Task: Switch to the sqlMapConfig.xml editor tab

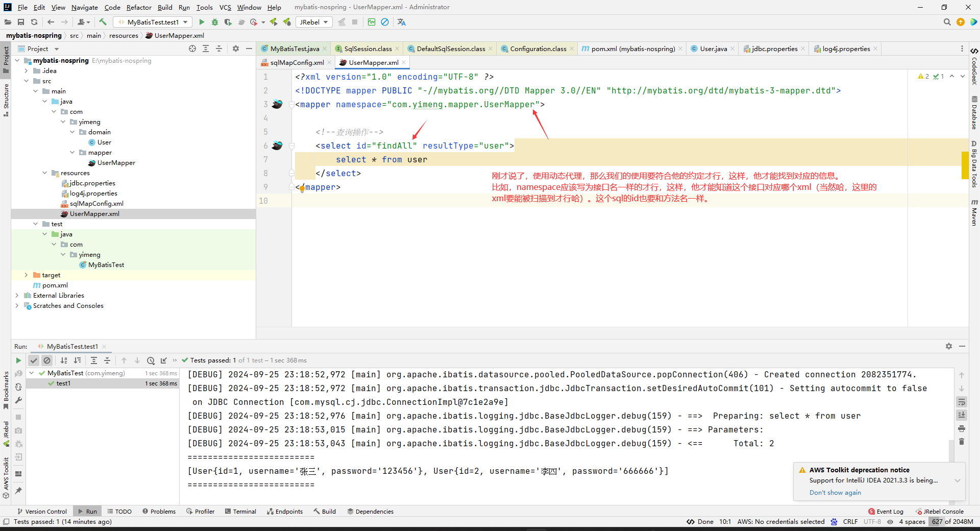Action: coord(297,62)
